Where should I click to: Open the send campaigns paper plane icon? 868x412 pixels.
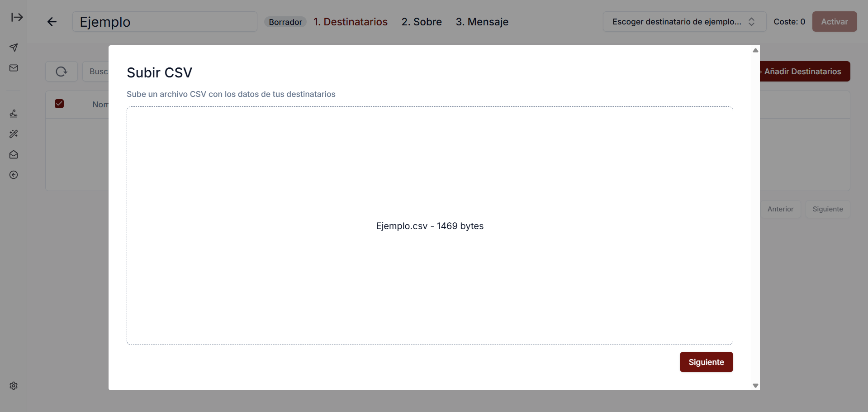14,47
